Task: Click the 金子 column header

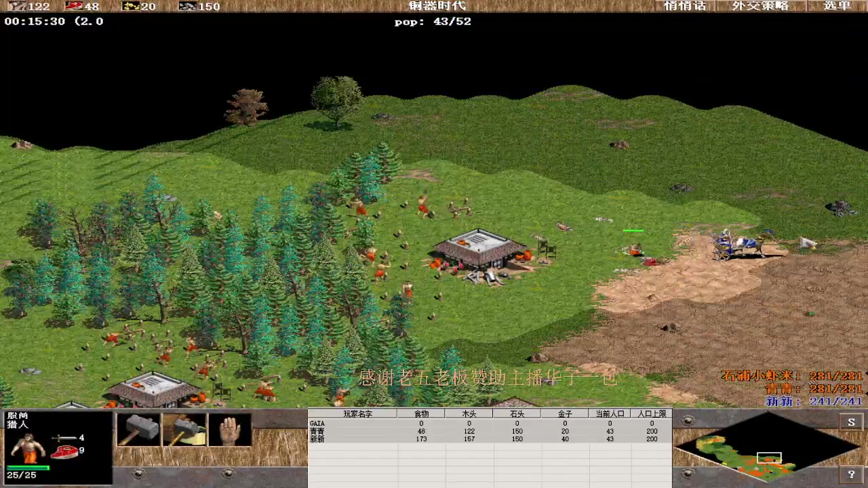Action: click(x=564, y=413)
